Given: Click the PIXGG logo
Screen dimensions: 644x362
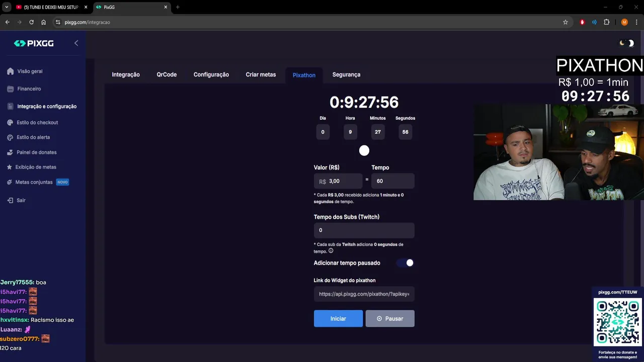Looking at the screenshot, I should coord(34,43).
